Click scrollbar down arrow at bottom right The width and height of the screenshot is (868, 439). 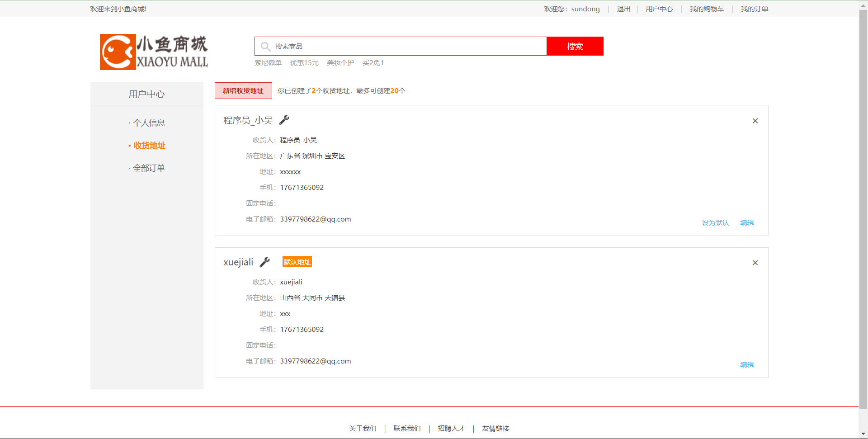pos(863,434)
